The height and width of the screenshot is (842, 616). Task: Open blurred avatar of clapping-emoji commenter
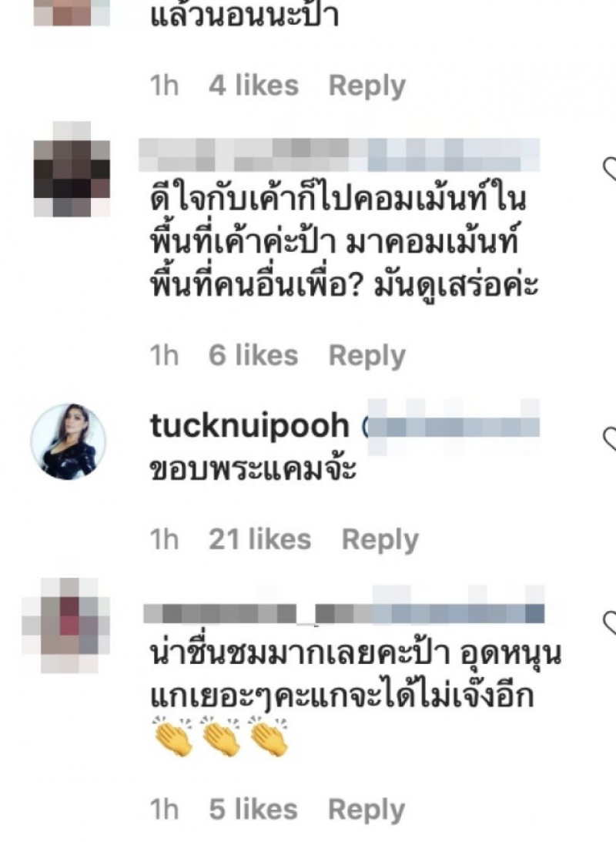click(66, 626)
